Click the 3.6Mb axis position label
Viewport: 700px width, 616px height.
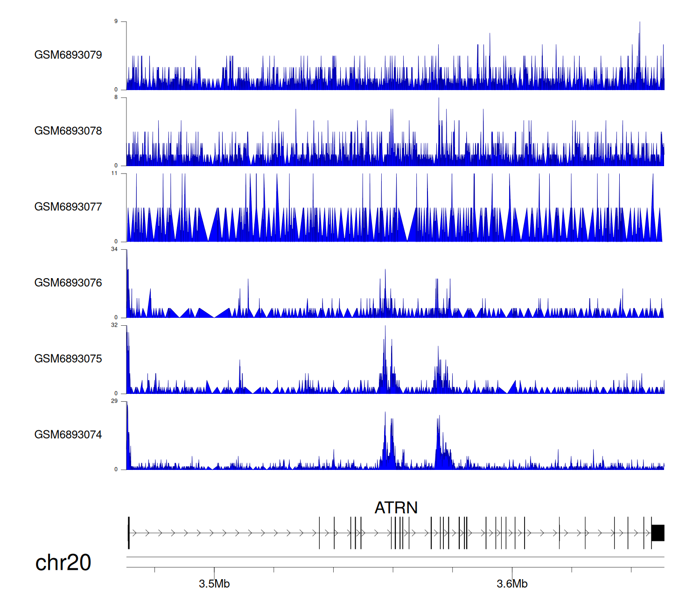[x=512, y=584]
